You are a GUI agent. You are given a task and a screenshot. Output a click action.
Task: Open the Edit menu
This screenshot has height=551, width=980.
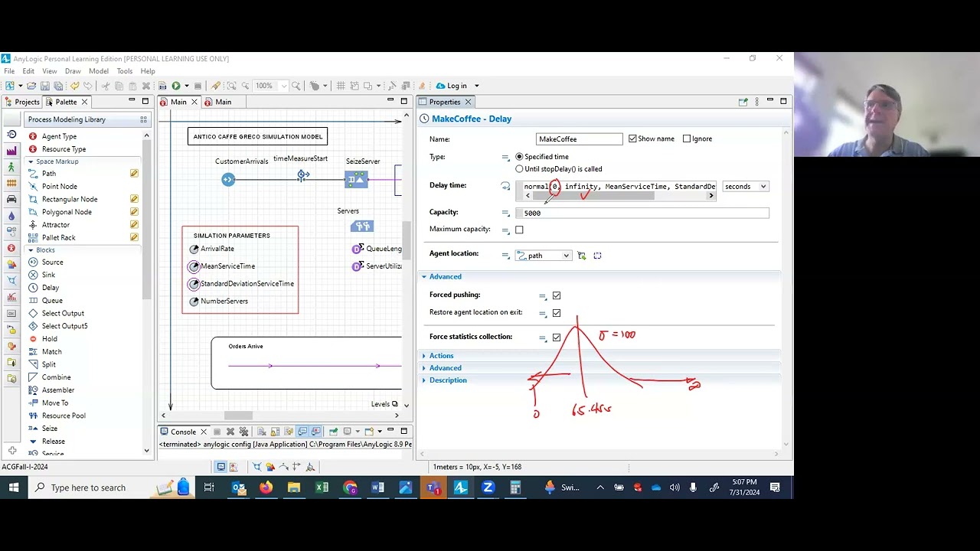tap(28, 71)
